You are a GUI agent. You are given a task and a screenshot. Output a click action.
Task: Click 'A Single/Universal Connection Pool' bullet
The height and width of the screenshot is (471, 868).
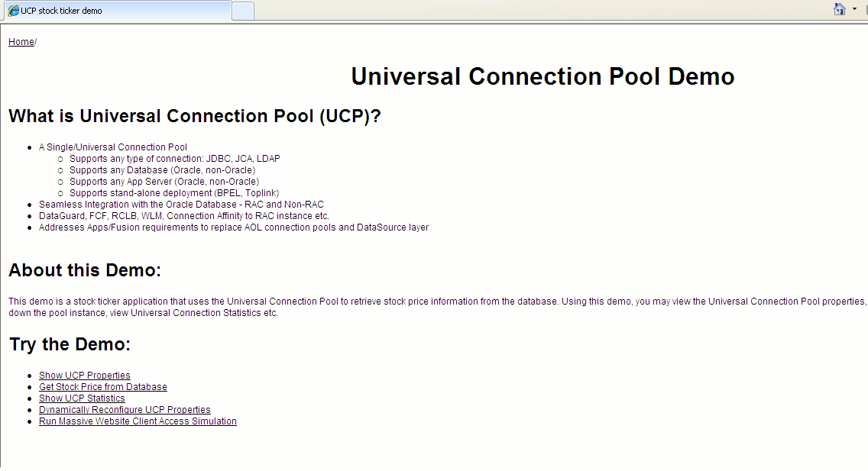113,147
